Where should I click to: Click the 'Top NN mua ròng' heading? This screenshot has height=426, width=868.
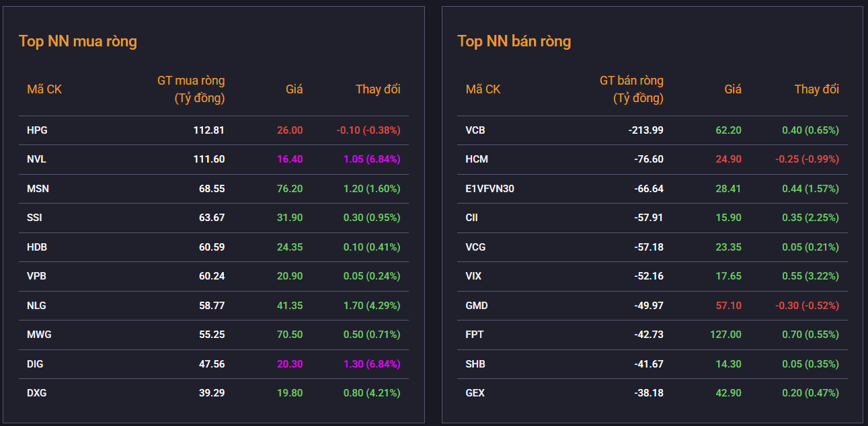[x=78, y=41]
